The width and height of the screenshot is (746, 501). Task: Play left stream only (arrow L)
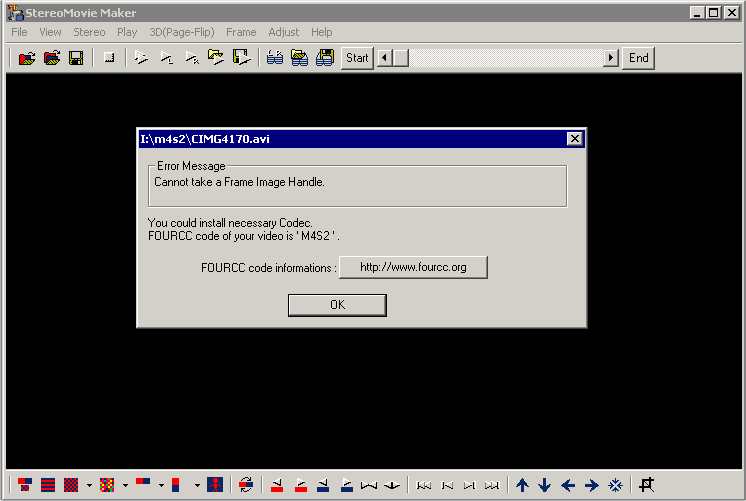[x=166, y=58]
